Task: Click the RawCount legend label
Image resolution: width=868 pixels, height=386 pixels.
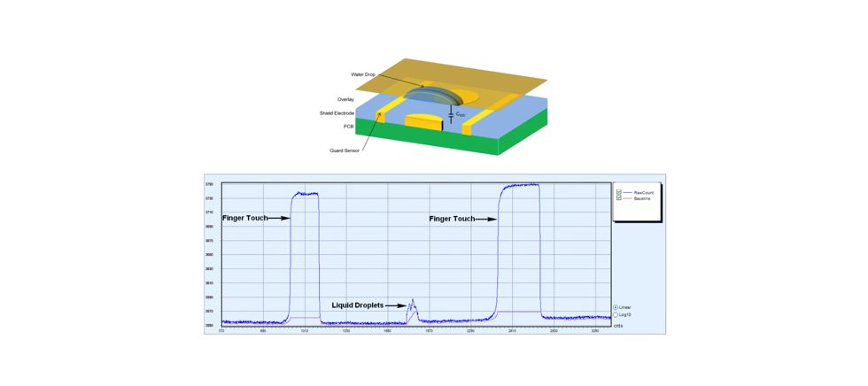Action: [x=643, y=192]
